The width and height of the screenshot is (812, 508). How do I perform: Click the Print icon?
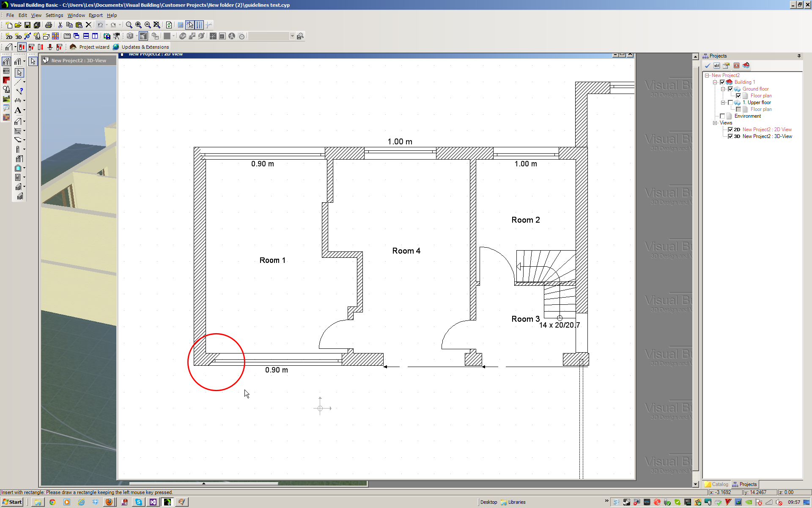pyautogui.click(x=48, y=25)
